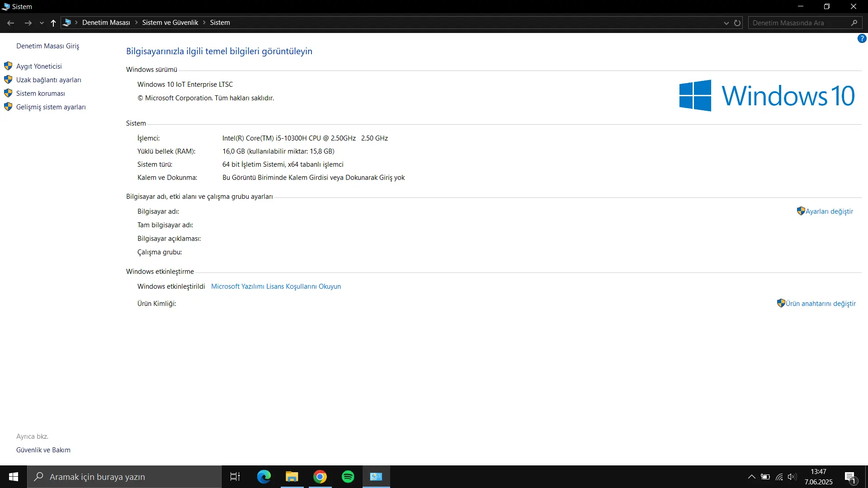Expand chevron after Denetim Masası
The image size is (868, 488).
point(136,23)
